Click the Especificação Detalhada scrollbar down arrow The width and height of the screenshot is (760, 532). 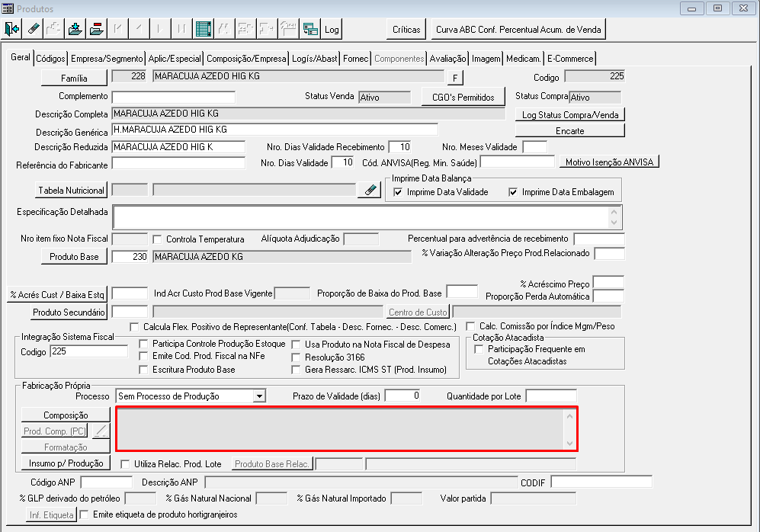[614, 223]
